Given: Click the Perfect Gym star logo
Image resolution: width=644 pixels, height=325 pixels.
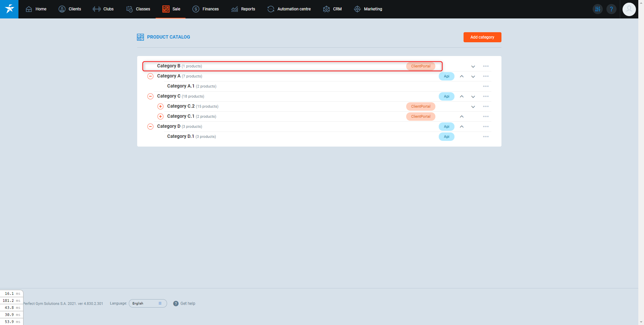Looking at the screenshot, I should tap(9, 9).
